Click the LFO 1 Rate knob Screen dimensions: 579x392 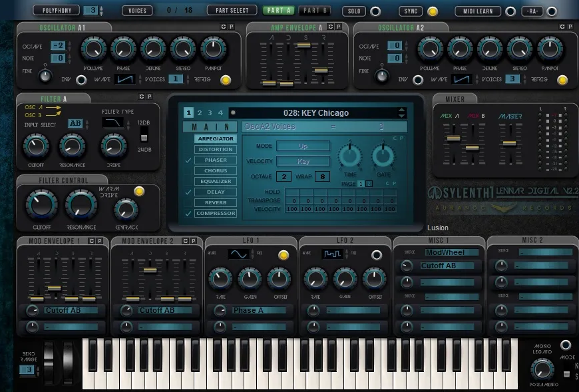tap(220, 279)
